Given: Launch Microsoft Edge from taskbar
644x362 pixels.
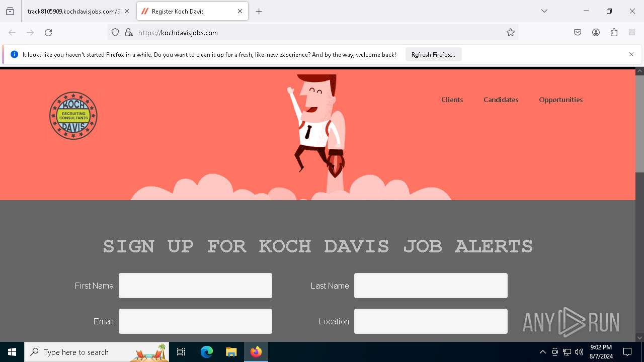Looking at the screenshot, I should (x=207, y=352).
